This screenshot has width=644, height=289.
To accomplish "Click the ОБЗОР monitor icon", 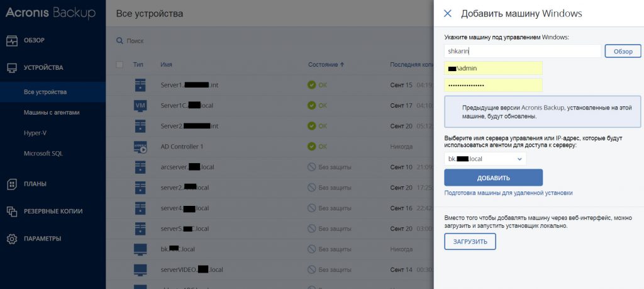I will tap(12, 41).
